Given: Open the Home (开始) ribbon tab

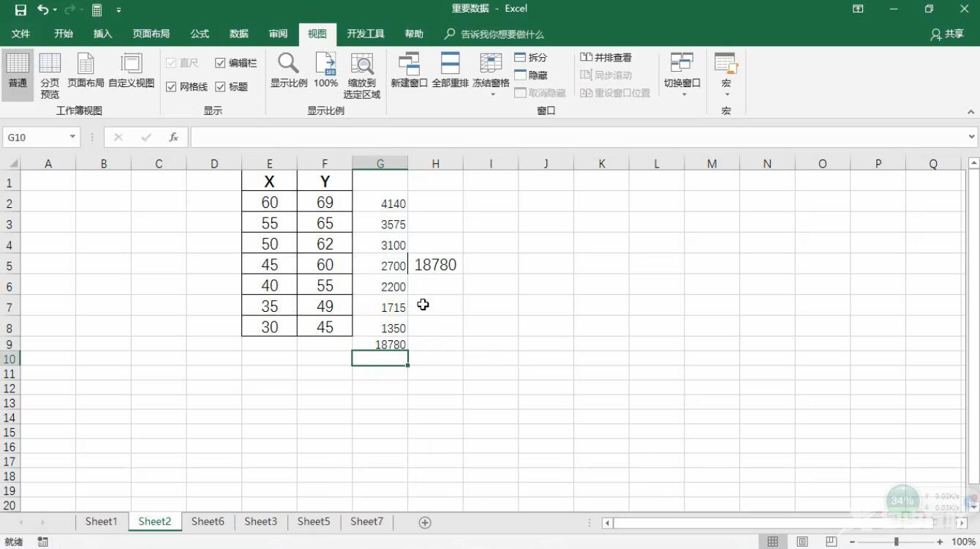Looking at the screenshot, I should (x=64, y=34).
